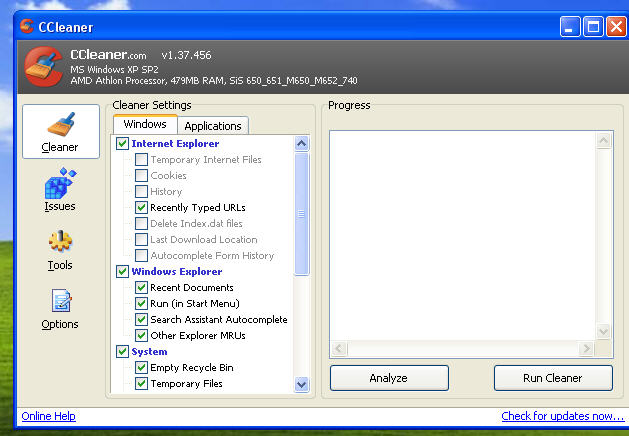Image resolution: width=629 pixels, height=436 pixels.
Task: Uncheck Recently Typed URLs
Action: coord(141,207)
